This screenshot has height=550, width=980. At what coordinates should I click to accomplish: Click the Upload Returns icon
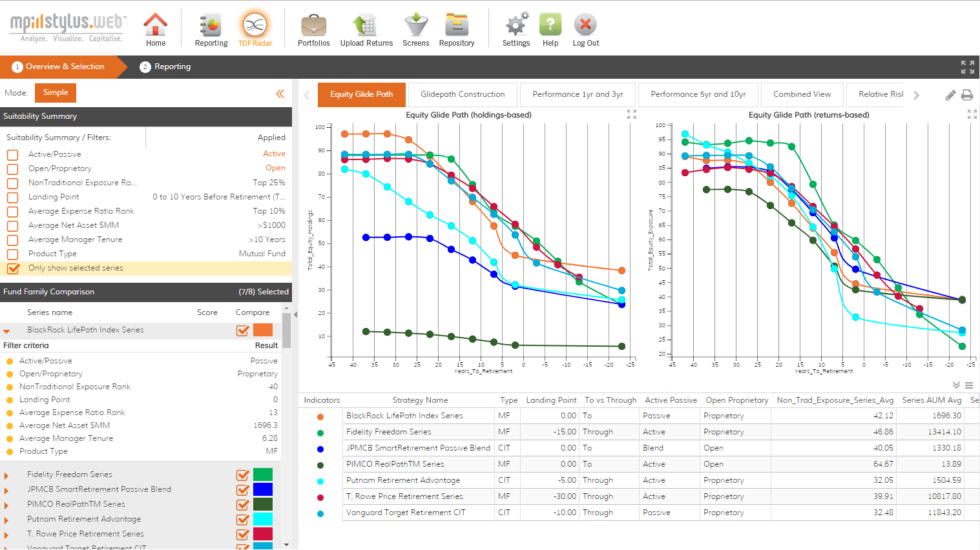(x=366, y=30)
